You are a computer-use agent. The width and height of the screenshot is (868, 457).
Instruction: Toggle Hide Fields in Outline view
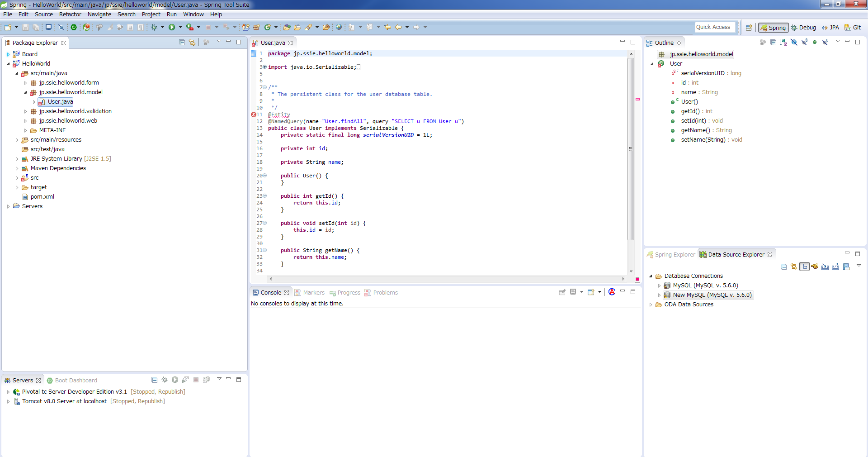794,43
